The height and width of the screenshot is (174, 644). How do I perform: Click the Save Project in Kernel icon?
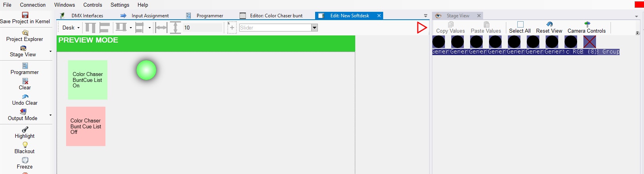25,15
